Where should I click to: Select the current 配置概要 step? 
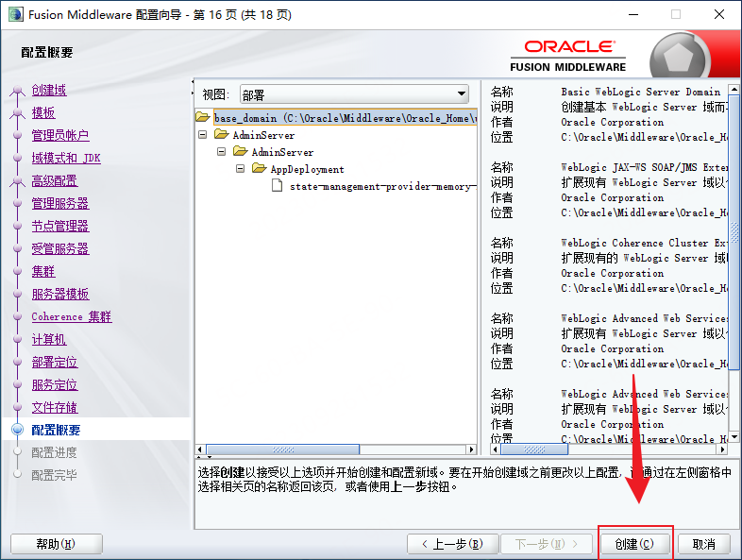click(56, 430)
